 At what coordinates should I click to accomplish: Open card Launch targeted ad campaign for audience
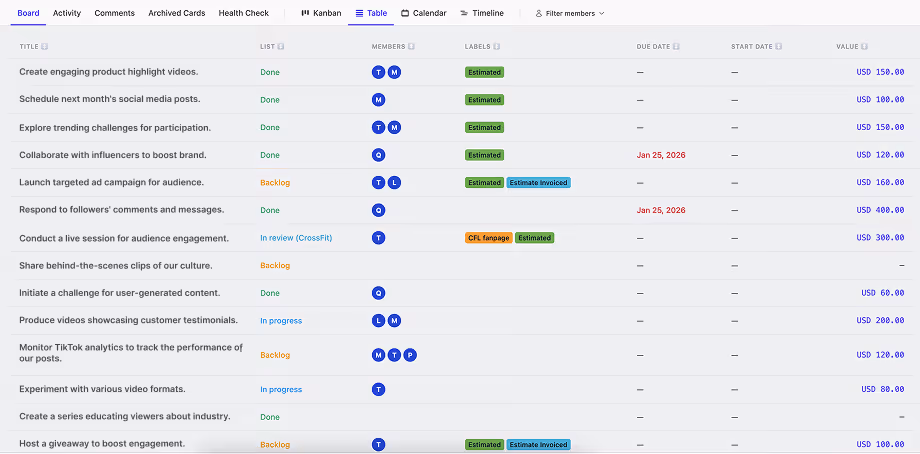[111, 182]
